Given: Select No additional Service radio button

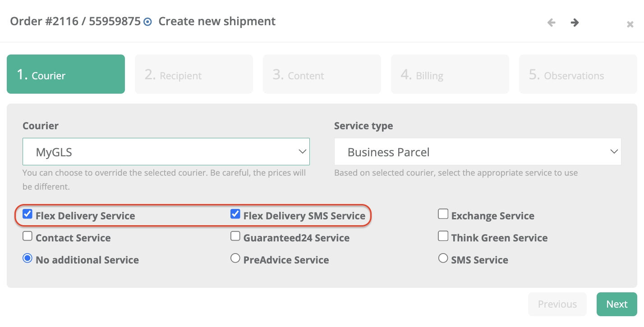Looking at the screenshot, I should (28, 258).
